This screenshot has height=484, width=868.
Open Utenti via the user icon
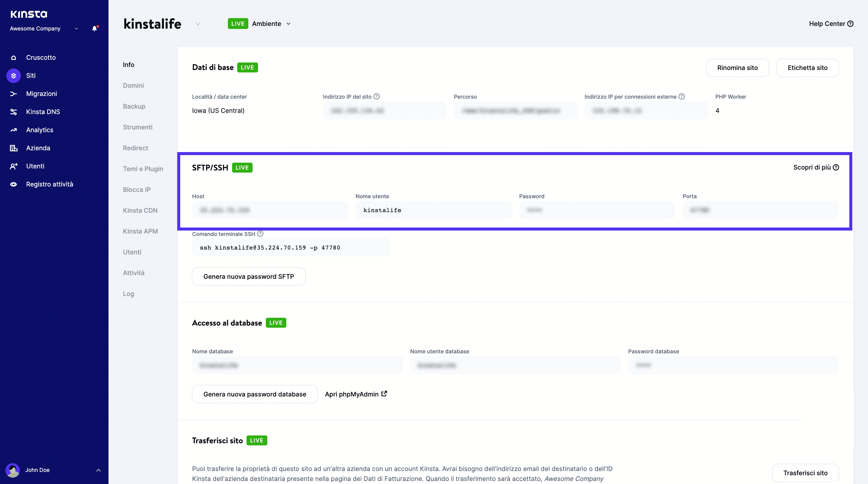14,166
